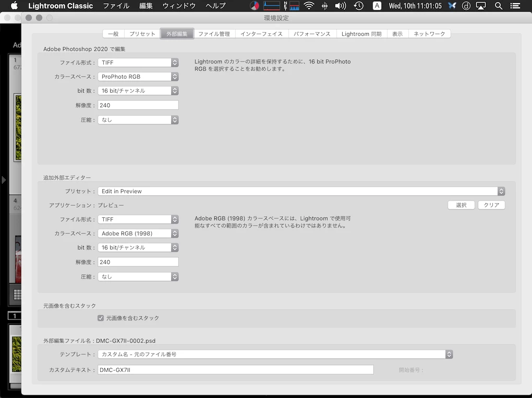Click the circled d menu bar icon
This screenshot has height=398, width=532.
coord(466,6)
